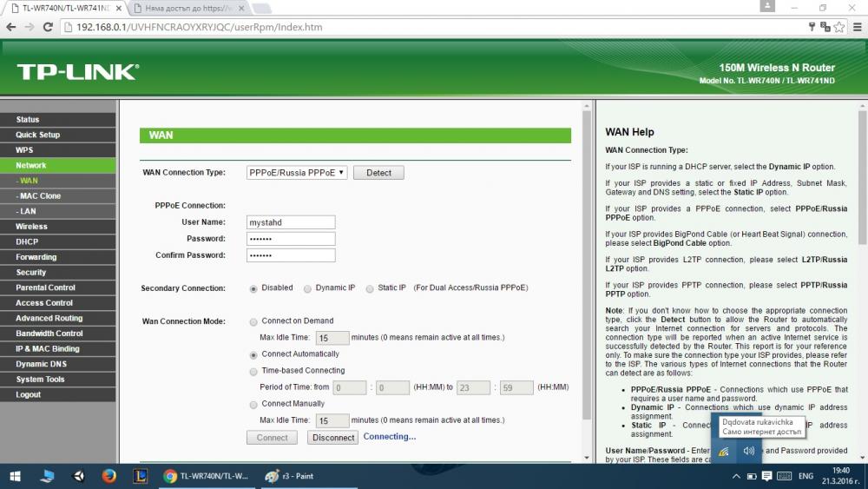Reload the router page
This screenshot has width=868, height=489.
click(x=48, y=27)
